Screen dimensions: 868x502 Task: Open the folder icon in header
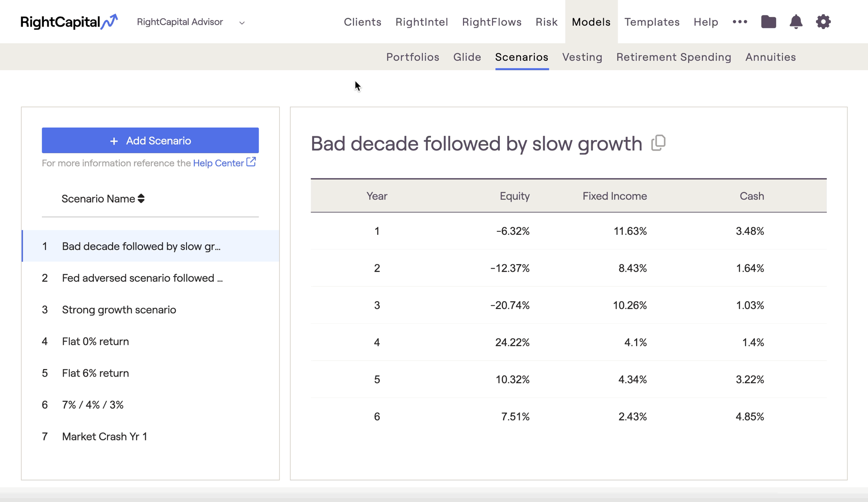pyautogui.click(x=768, y=22)
